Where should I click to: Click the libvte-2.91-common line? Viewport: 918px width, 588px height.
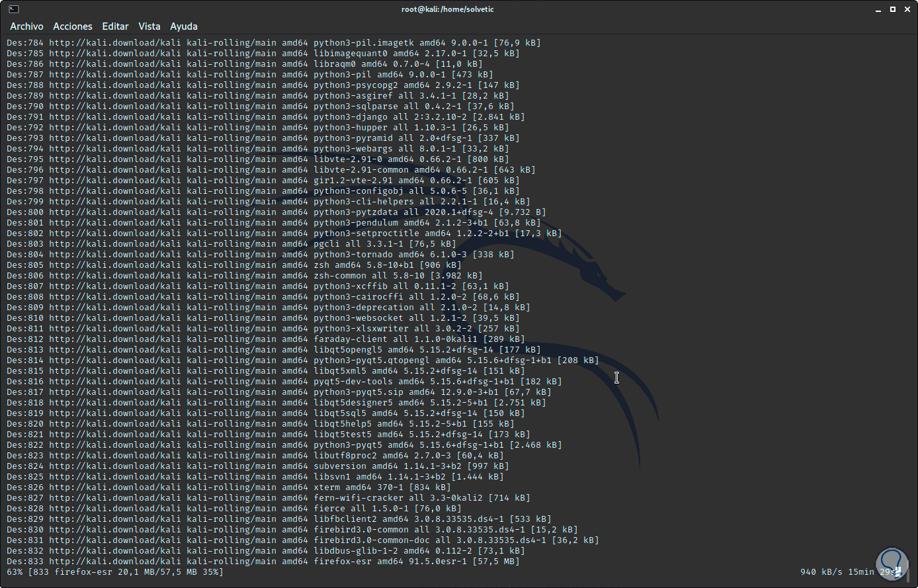tap(271, 169)
